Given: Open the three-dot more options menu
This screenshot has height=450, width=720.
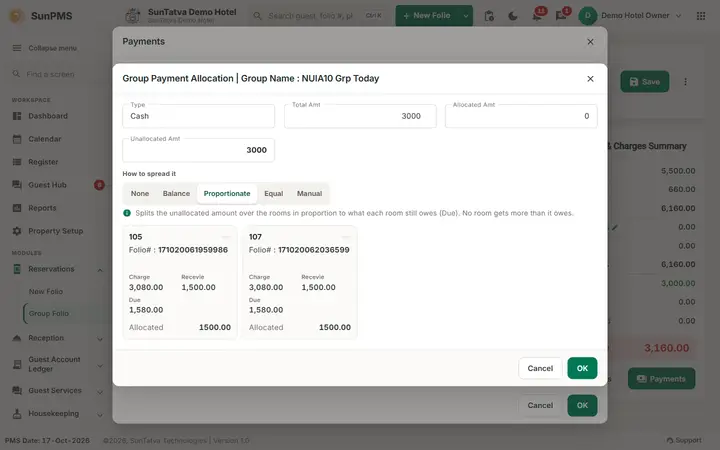Looking at the screenshot, I should point(685,82).
